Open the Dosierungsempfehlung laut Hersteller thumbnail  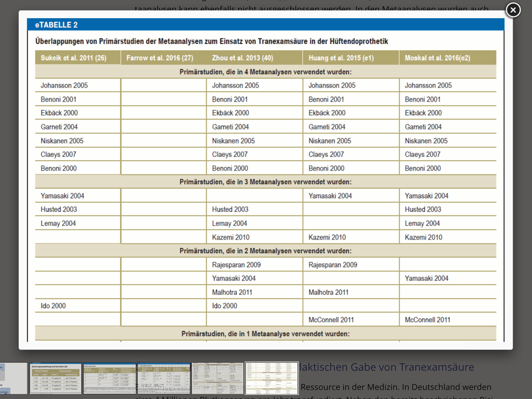[55, 378]
